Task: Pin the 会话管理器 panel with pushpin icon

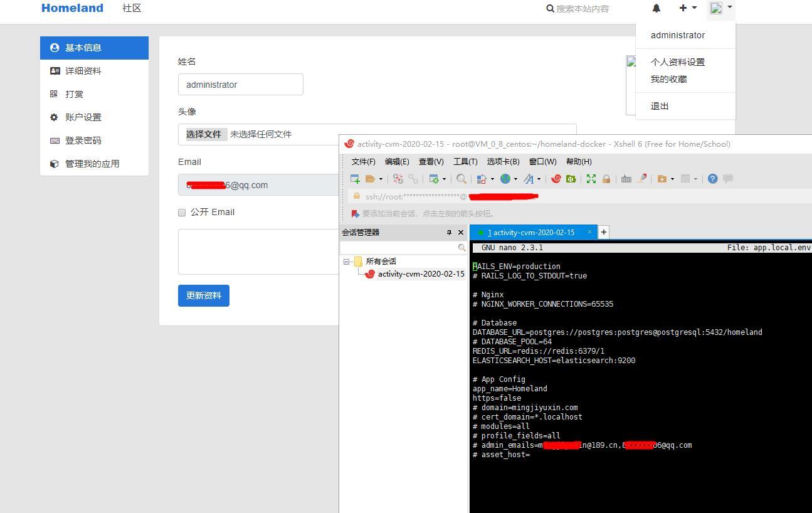Action: (449, 233)
